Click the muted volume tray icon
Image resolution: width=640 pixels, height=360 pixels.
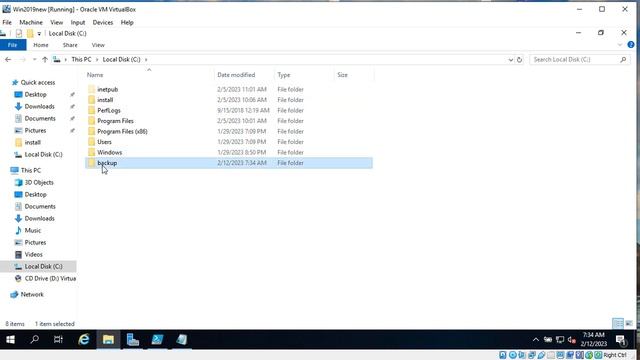[572, 340]
